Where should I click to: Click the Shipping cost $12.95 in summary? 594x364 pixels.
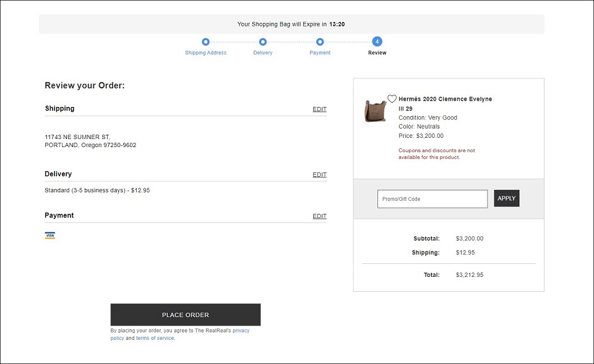465,252
